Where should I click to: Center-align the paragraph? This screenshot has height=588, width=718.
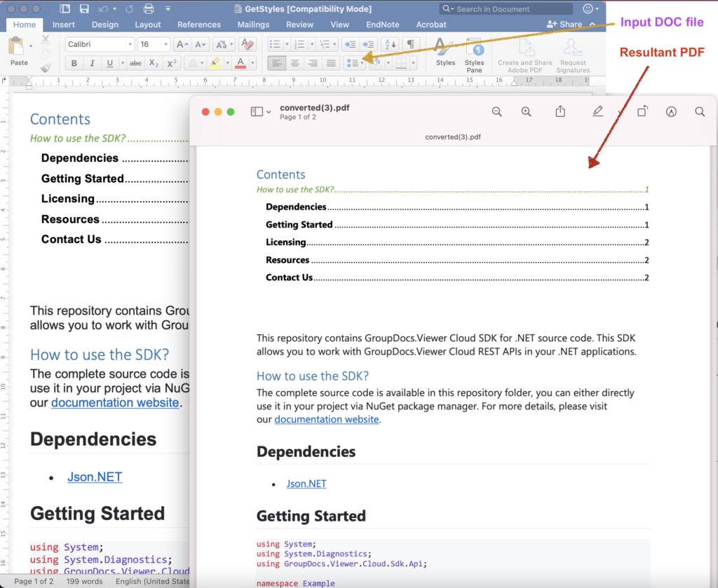[295, 63]
